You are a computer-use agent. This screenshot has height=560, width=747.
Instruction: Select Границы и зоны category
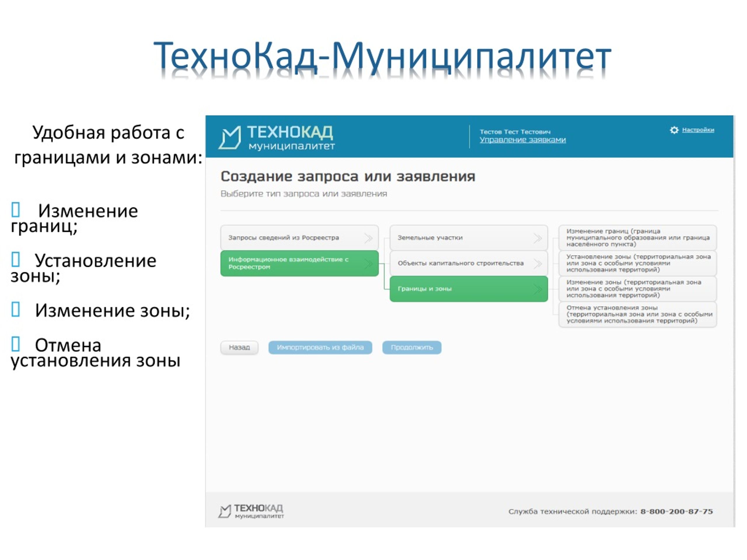468,289
